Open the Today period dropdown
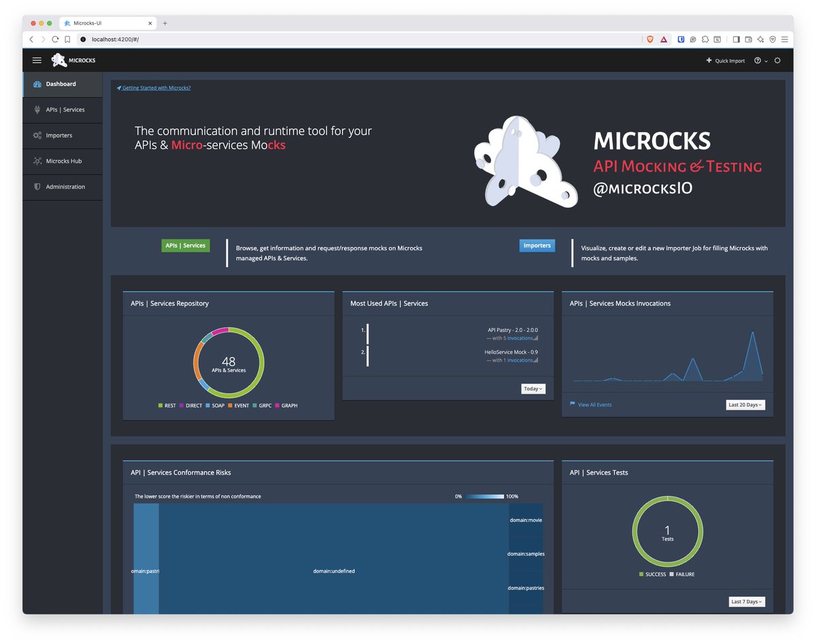Screen dimensions: 816x644 pyautogui.click(x=533, y=389)
